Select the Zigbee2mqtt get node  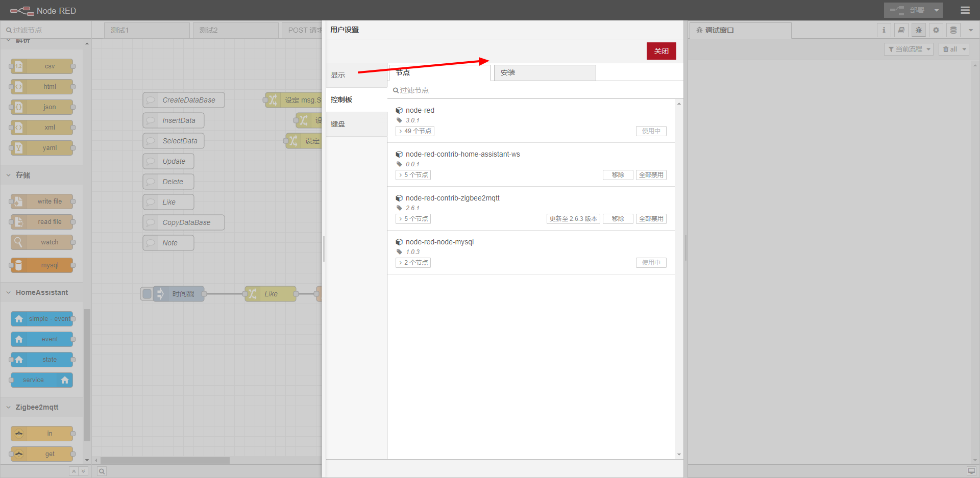point(42,454)
